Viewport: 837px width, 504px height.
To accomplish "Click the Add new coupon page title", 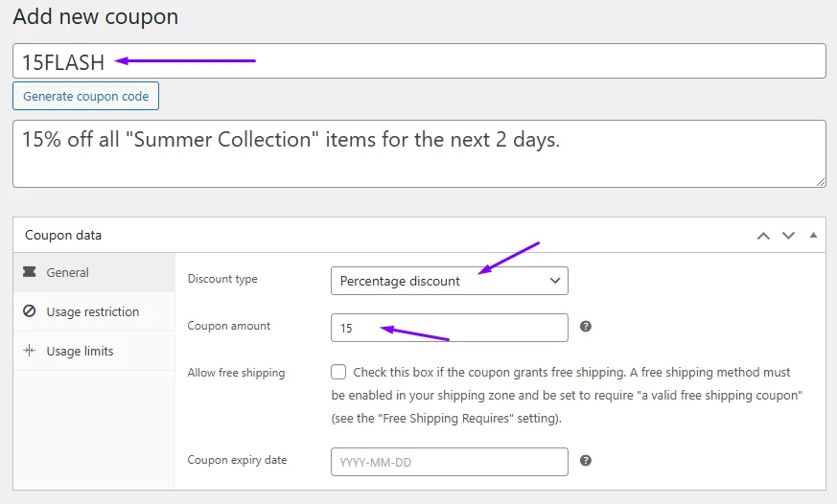I will (96, 16).
